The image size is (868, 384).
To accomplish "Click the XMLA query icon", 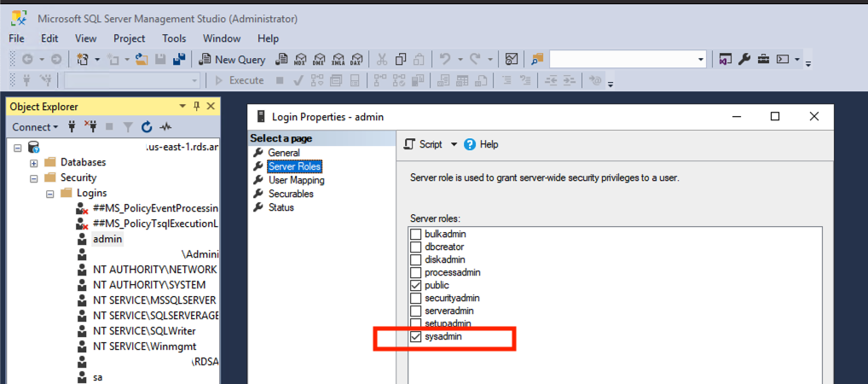I will pyautogui.click(x=339, y=59).
